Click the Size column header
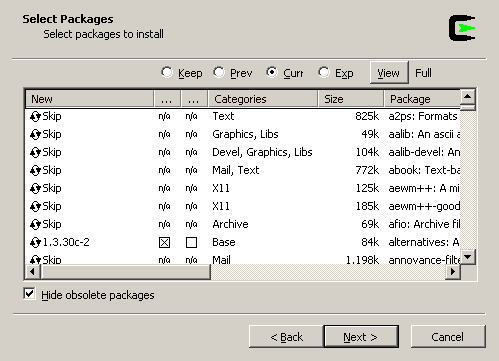The height and width of the screenshot is (361, 499). point(351,99)
